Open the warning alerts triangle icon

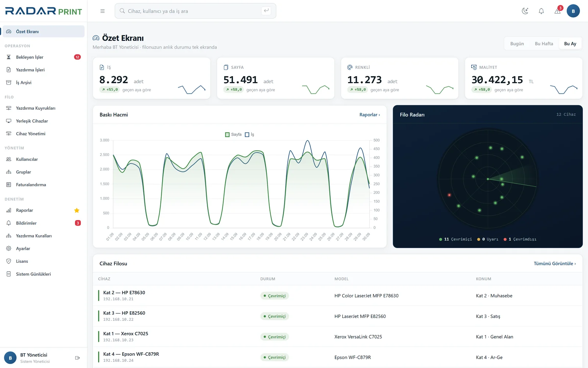[557, 11]
